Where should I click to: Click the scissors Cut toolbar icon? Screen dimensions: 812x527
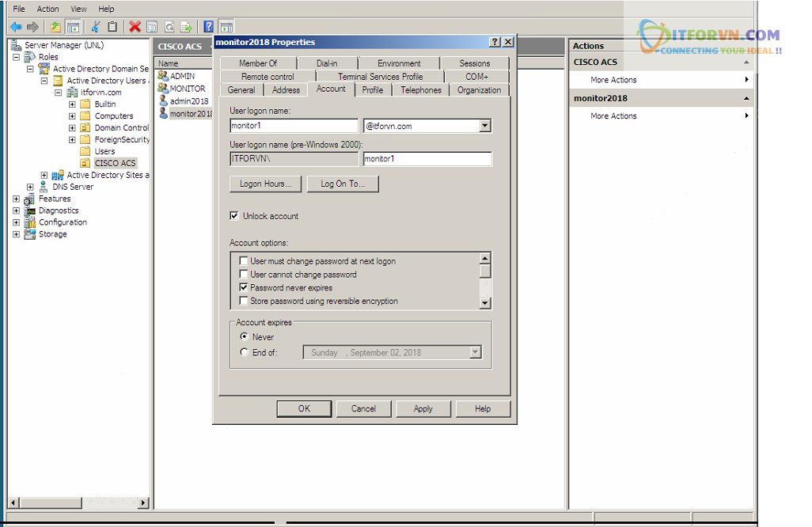coord(96,27)
